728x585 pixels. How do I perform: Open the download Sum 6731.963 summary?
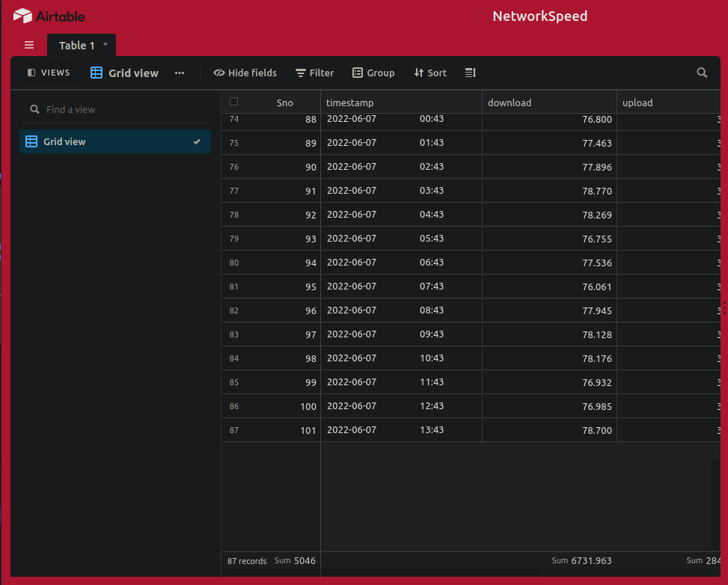pyautogui.click(x=582, y=561)
